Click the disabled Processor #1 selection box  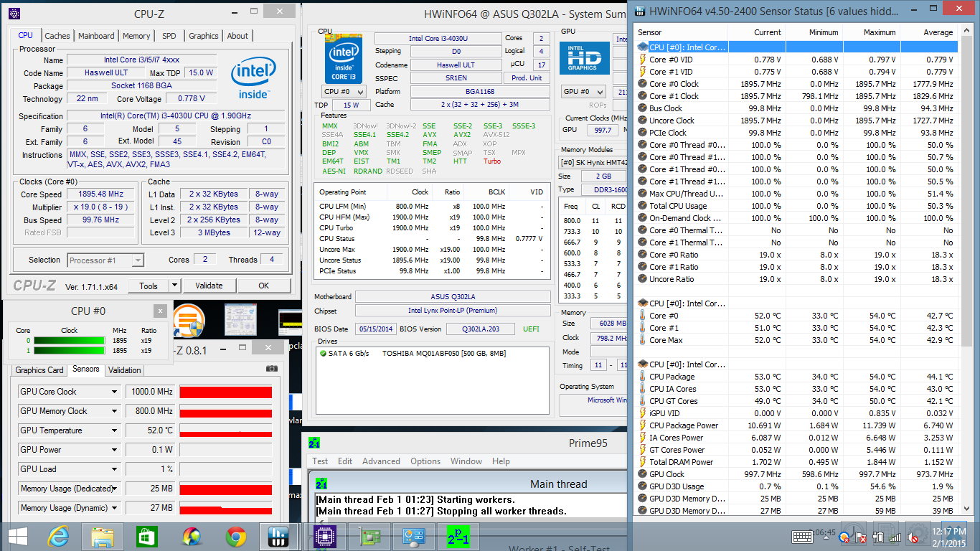coord(105,260)
